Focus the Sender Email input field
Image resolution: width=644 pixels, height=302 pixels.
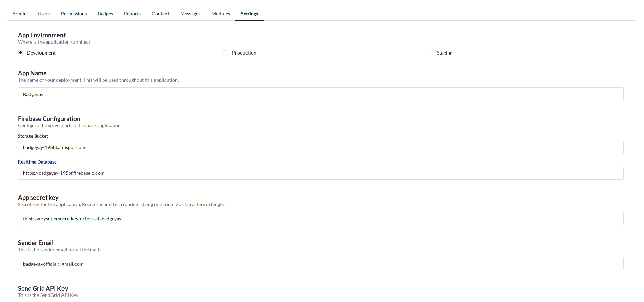point(321,264)
